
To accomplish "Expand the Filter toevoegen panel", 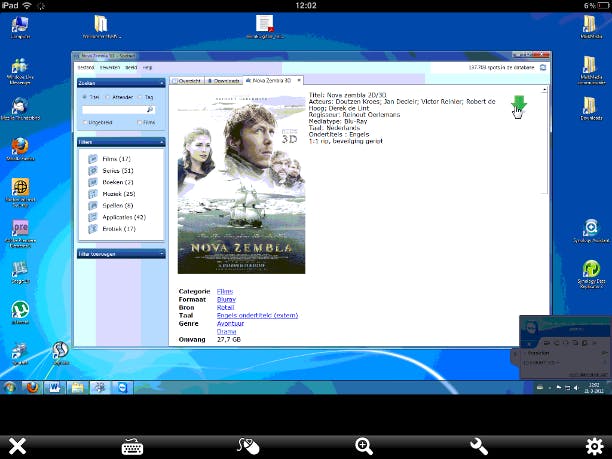I will click(121, 254).
